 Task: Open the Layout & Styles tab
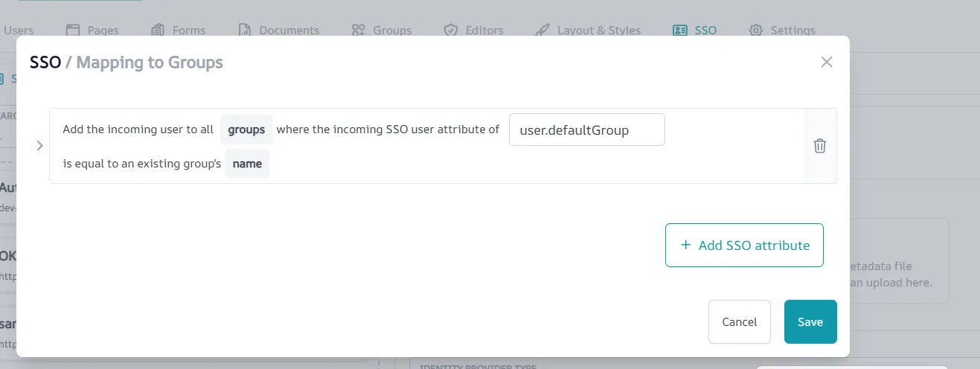[588, 31]
